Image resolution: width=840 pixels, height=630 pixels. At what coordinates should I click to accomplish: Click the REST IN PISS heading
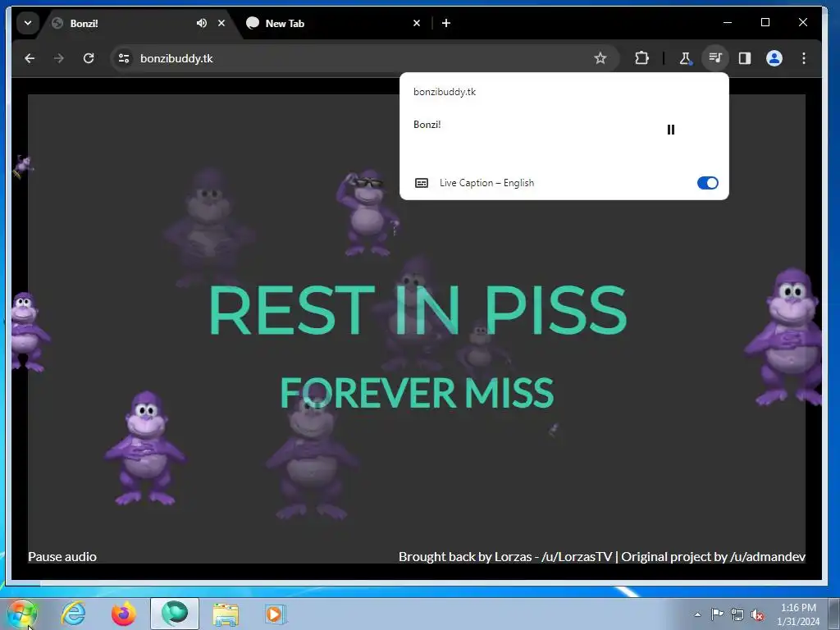418,310
